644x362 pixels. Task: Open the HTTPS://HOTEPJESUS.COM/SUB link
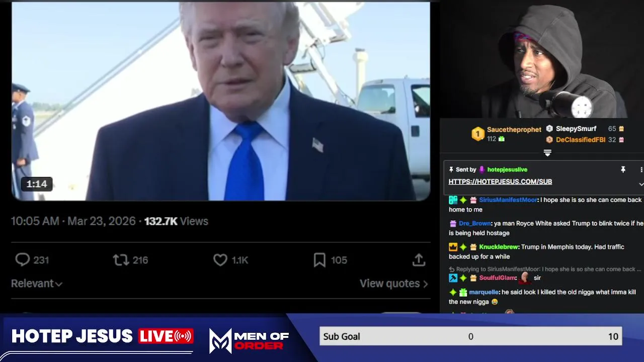tap(500, 182)
